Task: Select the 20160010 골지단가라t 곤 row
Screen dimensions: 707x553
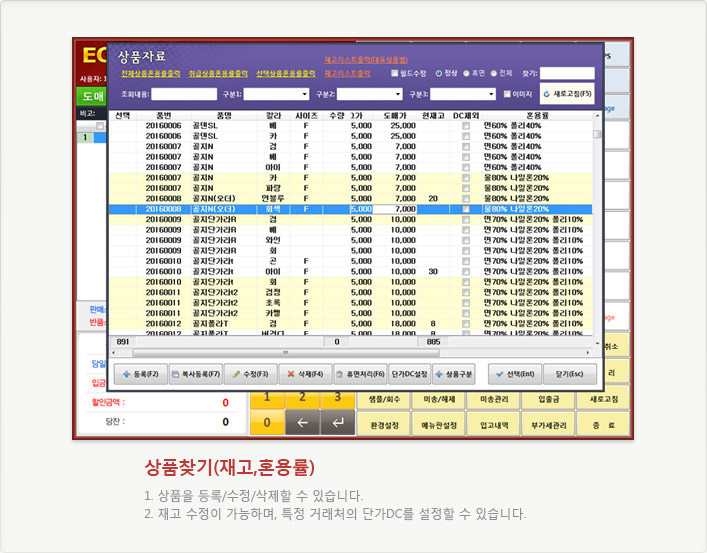Action: (351, 261)
